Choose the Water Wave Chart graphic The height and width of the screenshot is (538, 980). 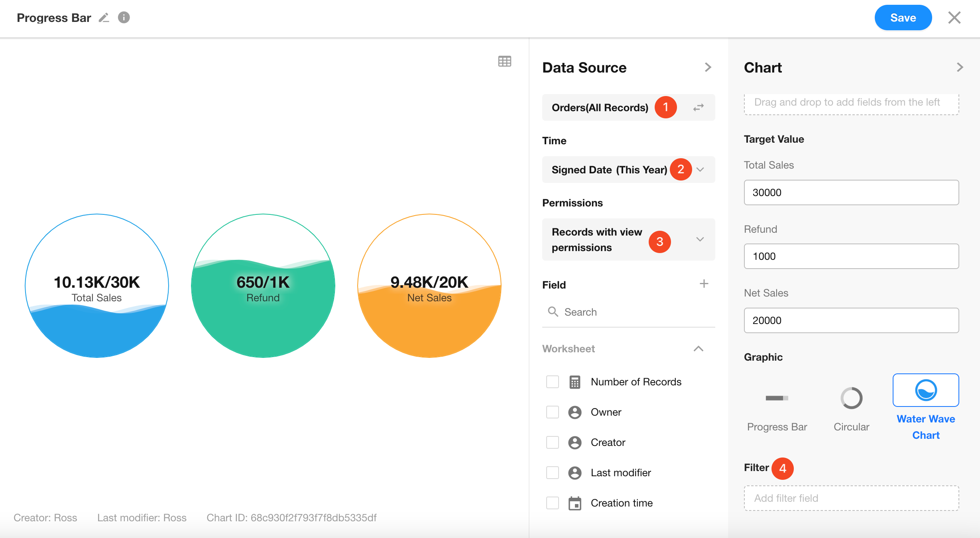coord(925,391)
